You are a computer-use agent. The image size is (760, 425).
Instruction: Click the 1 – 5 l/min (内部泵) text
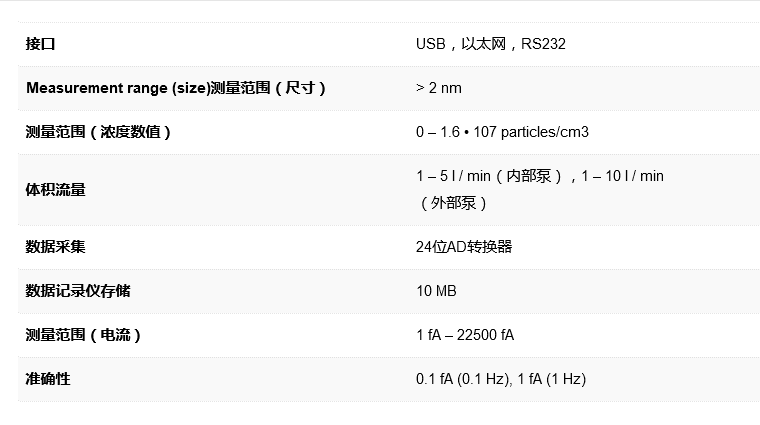pos(489,176)
